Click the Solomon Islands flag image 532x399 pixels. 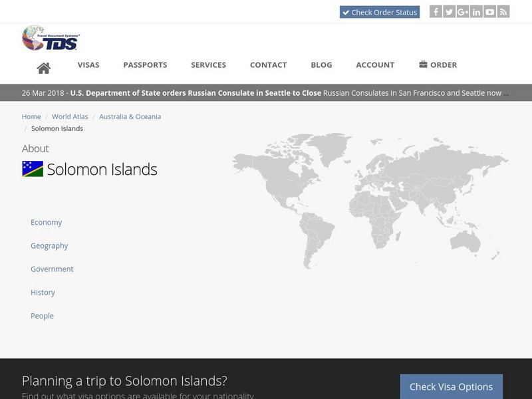point(31,170)
